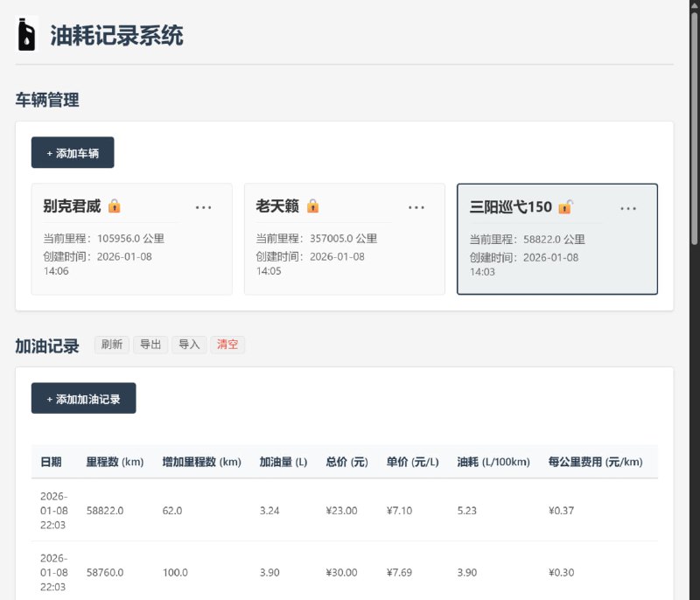The height and width of the screenshot is (600, 700).
Task: Toggle the unlocked icon on 三阳巡弋150
Action: (x=566, y=207)
